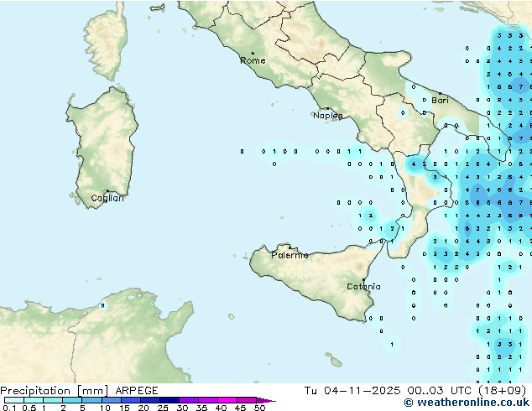Click the 25 legend scale label
This screenshot has height=411, width=532.
click(x=163, y=408)
